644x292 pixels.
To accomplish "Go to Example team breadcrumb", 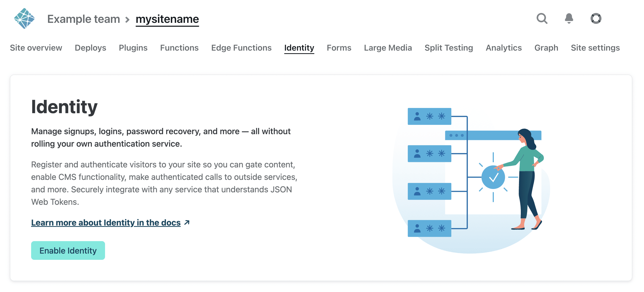I will coord(84,19).
